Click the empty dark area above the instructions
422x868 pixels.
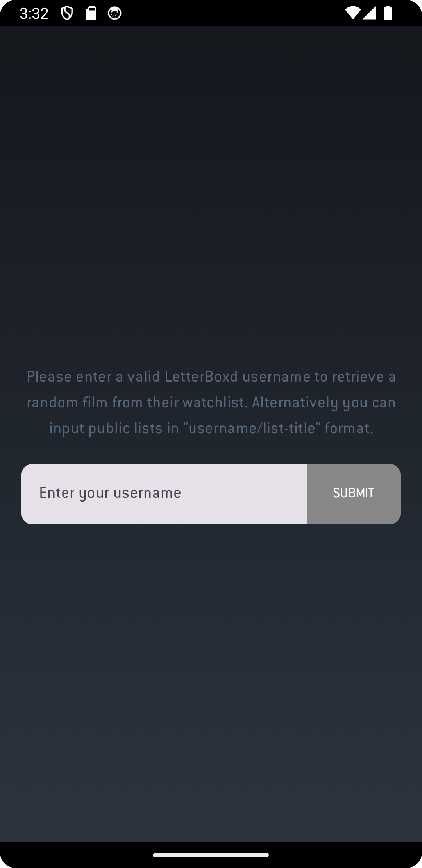pos(211,195)
